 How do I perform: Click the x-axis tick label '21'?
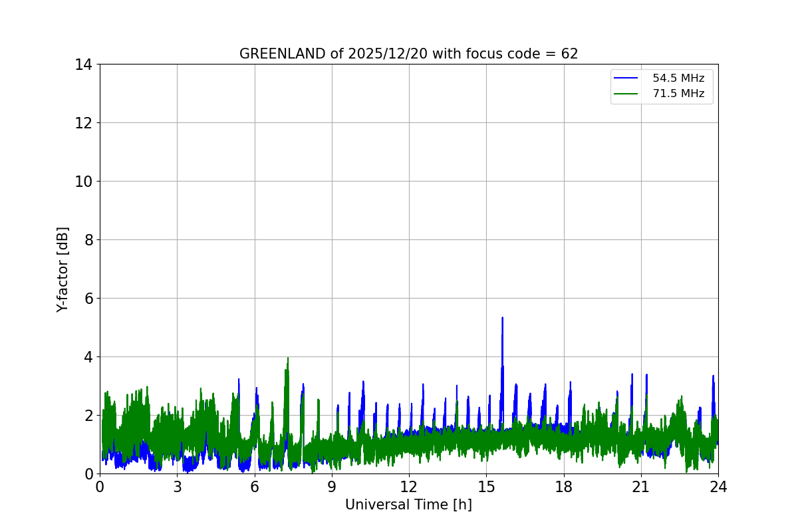(x=641, y=487)
